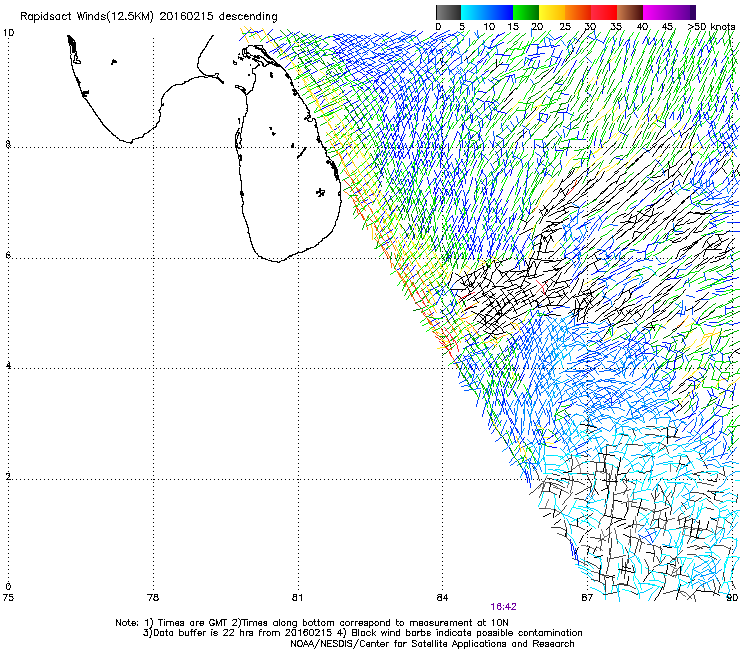Click the purple '16:42' measurement time

pos(504,607)
